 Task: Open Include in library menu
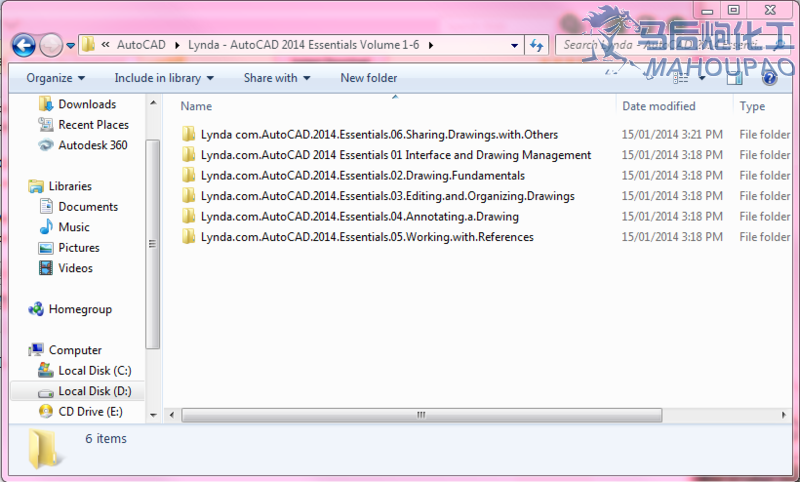coord(164,78)
